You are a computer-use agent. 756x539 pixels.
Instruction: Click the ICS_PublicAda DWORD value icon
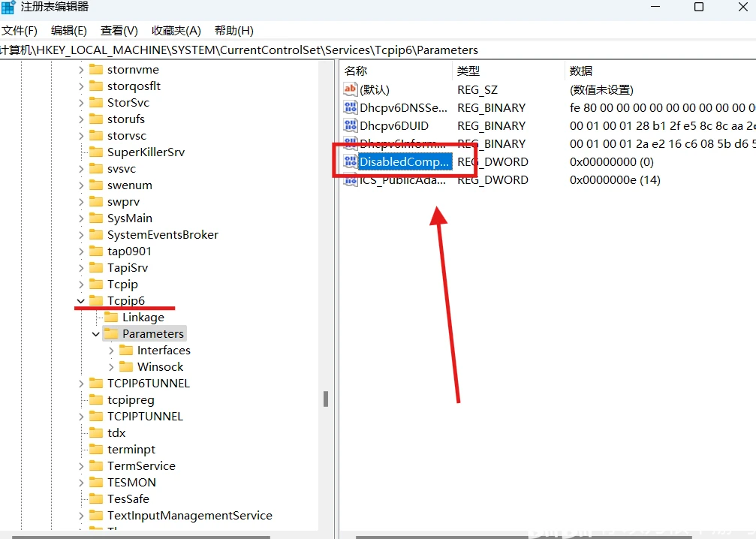coord(350,180)
